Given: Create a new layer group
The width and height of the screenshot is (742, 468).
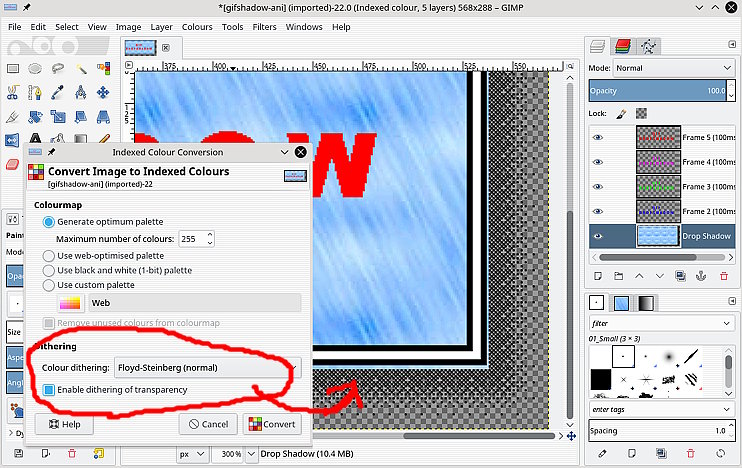Looking at the screenshot, I should 618,276.
